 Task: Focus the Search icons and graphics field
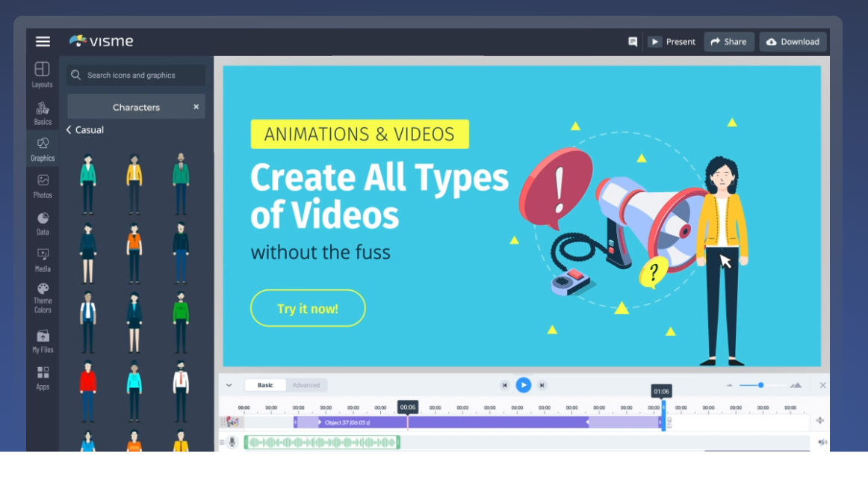coord(136,75)
